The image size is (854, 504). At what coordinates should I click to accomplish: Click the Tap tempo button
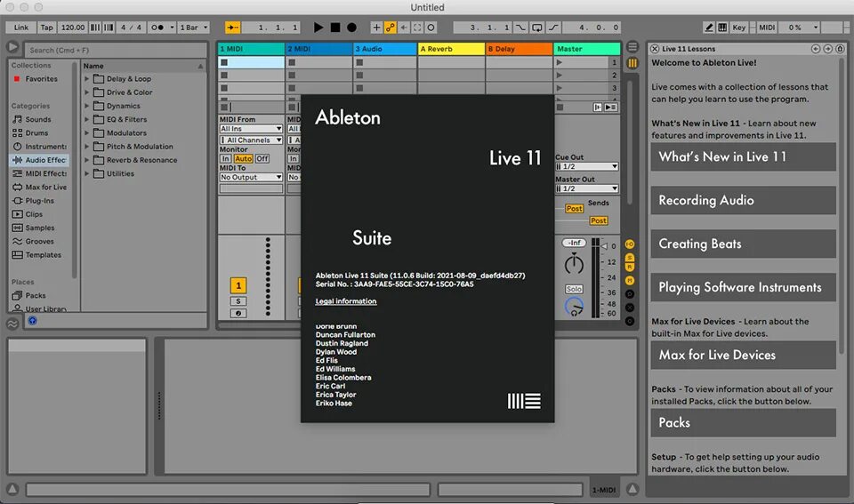[47, 28]
